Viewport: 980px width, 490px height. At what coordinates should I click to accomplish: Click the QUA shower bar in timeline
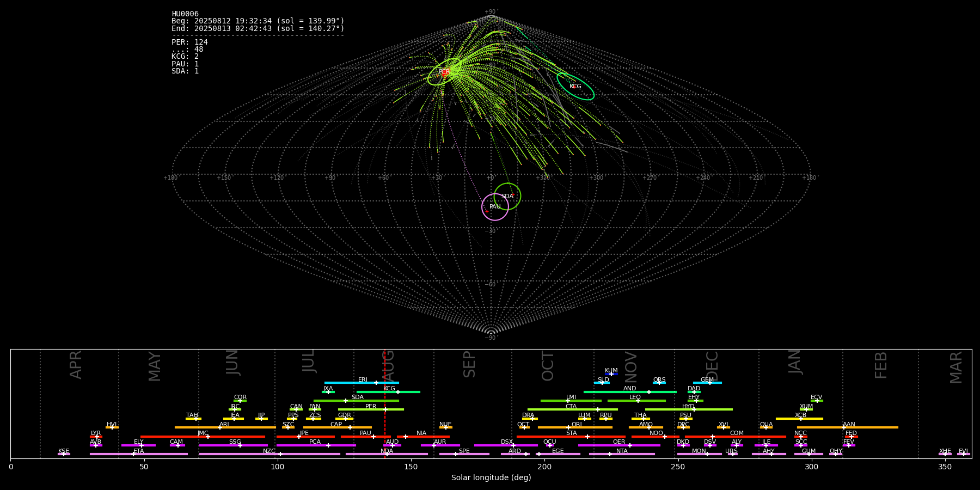(766, 427)
